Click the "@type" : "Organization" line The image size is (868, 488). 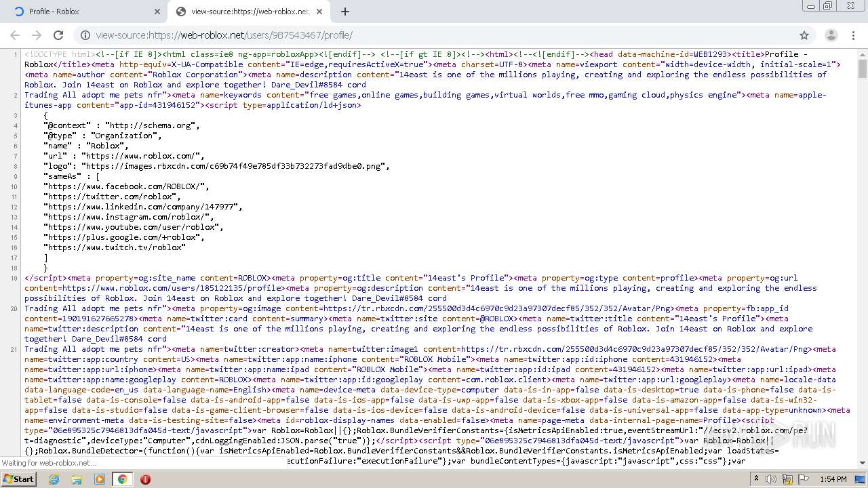click(x=102, y=136)
